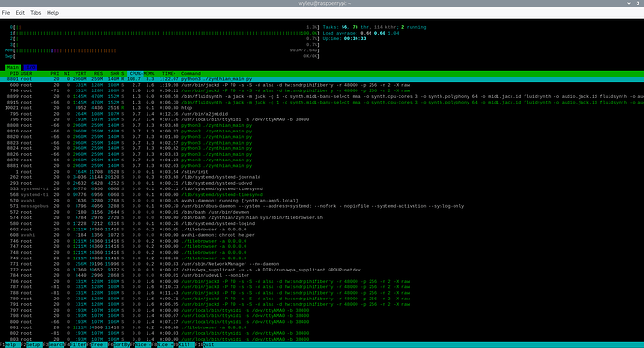Screen dimensions: 644x348
Task: Select highlighted PID 8801 zynthian_main.py row
Action: coord(322,79)
